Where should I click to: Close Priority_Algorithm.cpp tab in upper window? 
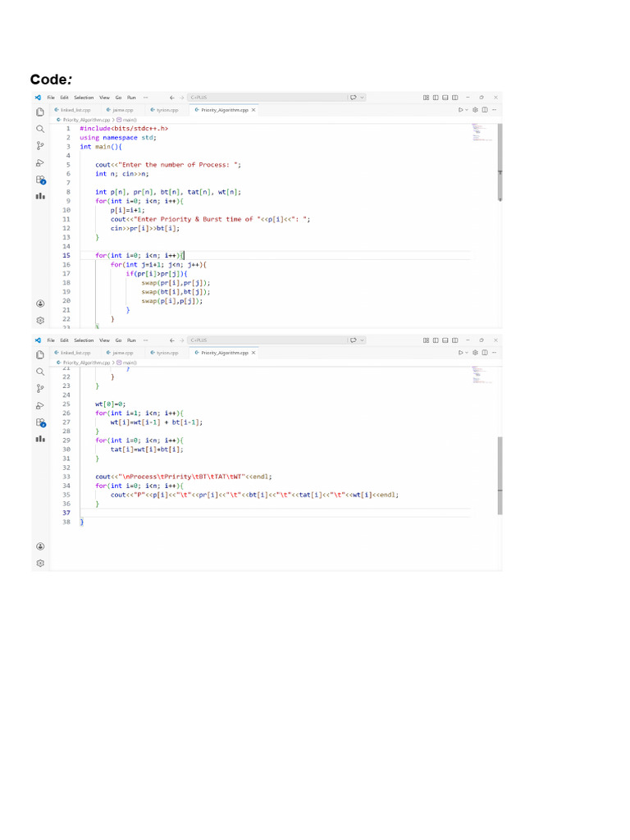click(x=253, y=110)
